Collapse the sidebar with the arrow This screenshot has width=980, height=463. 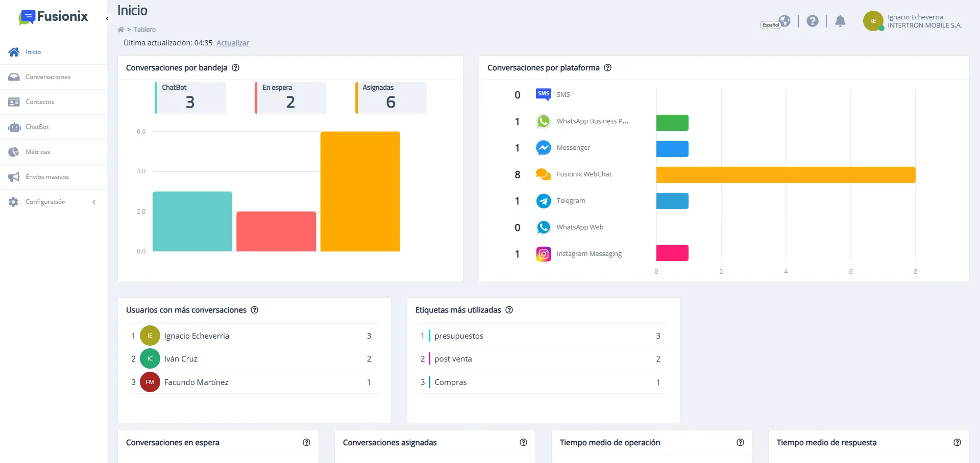[x=107, y=18]
